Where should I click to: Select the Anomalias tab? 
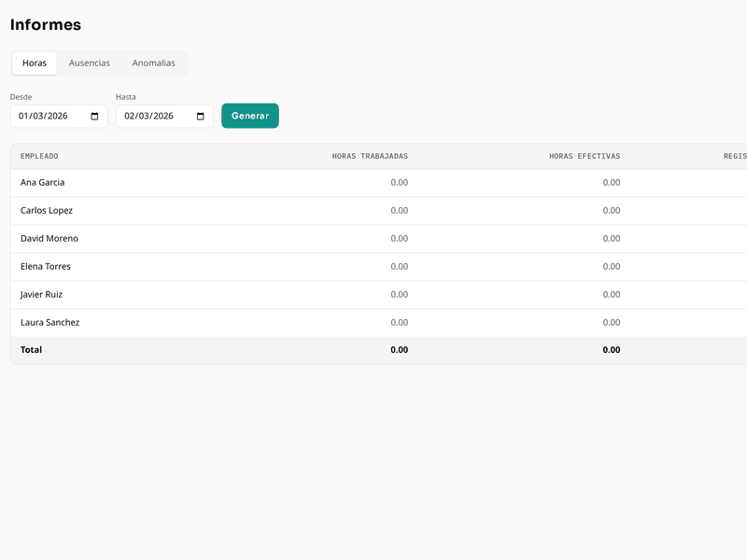pos(153,63)
